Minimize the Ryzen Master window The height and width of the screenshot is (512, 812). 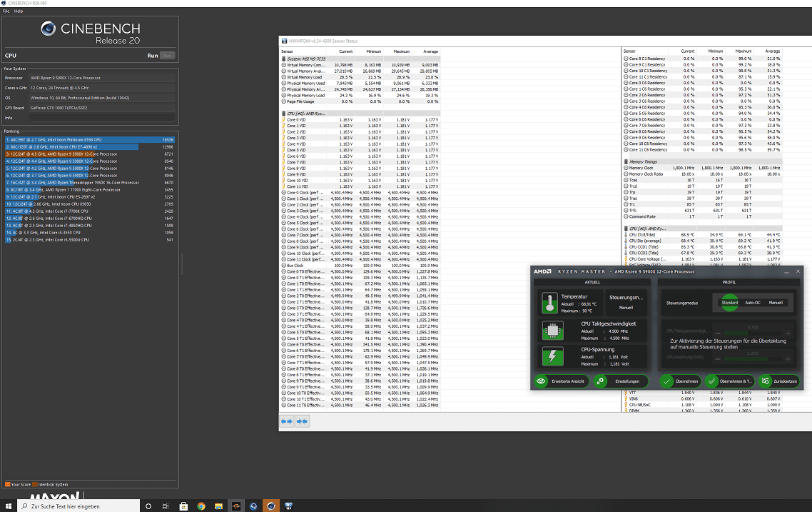(x=786, y=271)
